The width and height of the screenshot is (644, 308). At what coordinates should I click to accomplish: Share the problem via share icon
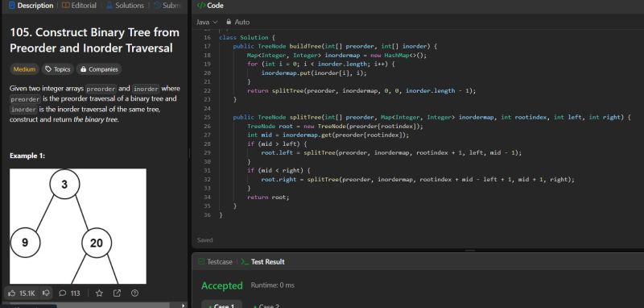pyautogui.click(x=117, y=293)
